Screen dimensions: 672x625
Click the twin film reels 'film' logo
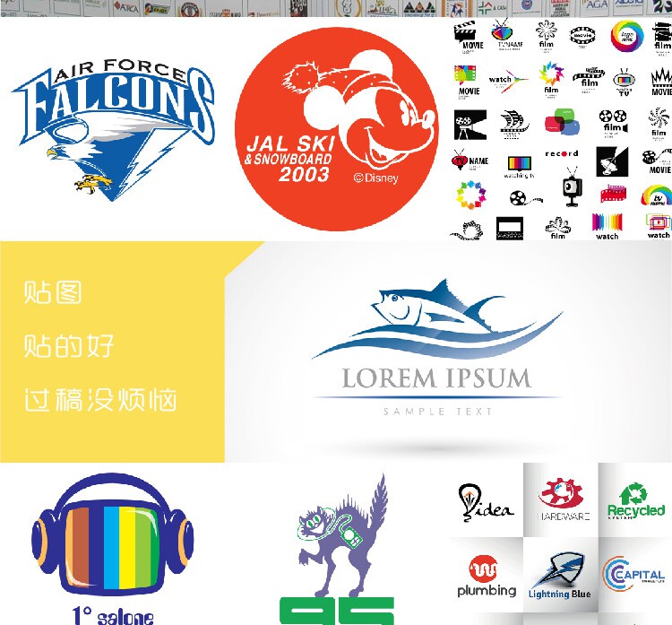613,123
